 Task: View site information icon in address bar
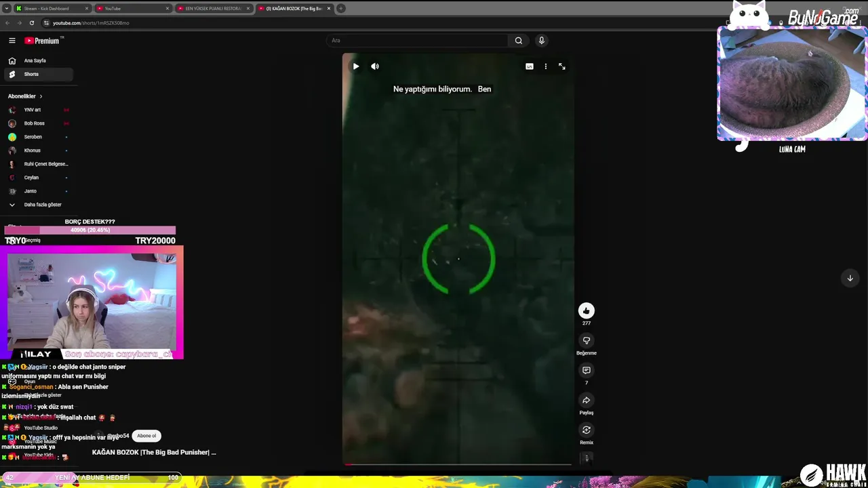coord(46,23)
